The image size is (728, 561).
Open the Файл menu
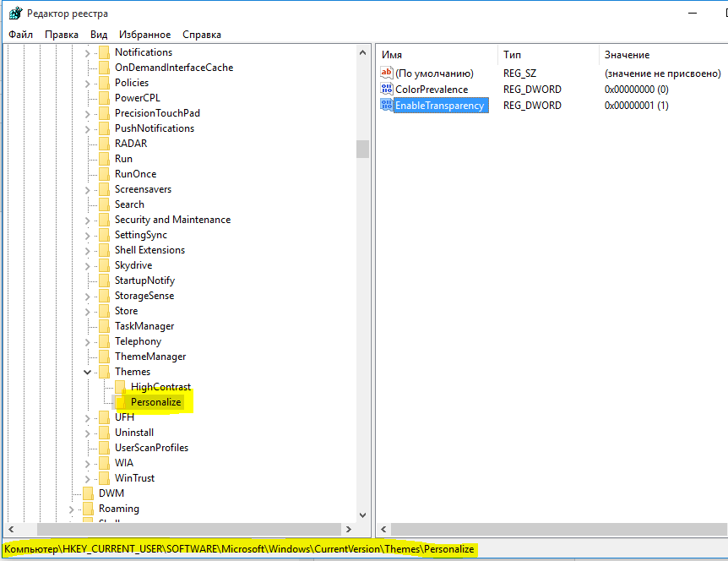21,35
